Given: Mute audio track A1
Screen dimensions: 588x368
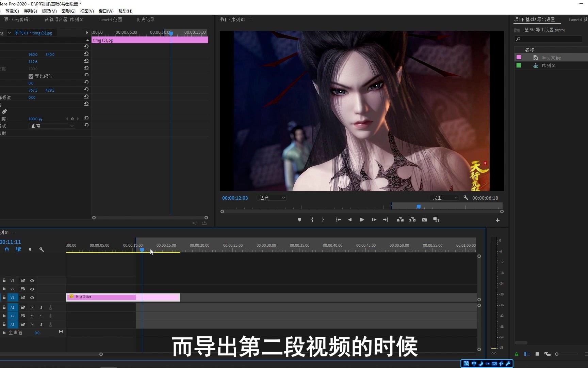Looking at the screenshot, I should pyautogui.click(x=32, y=307).
